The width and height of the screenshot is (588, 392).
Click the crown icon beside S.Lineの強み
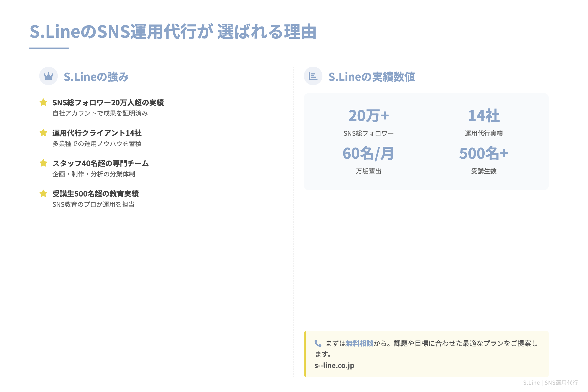49,76
